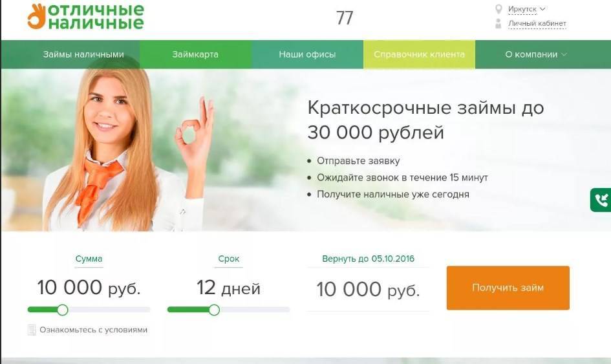Click the Сумма label

click(89, 259)
